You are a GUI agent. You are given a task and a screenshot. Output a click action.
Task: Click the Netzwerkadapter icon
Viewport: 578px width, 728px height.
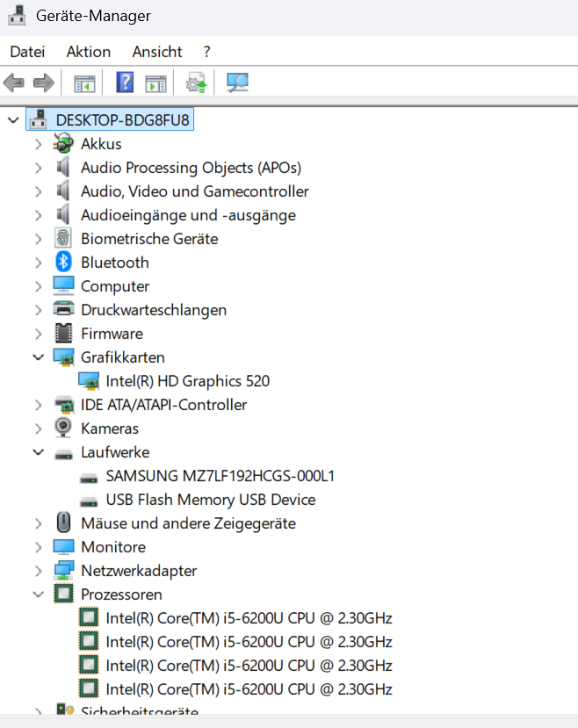[63, 570]
